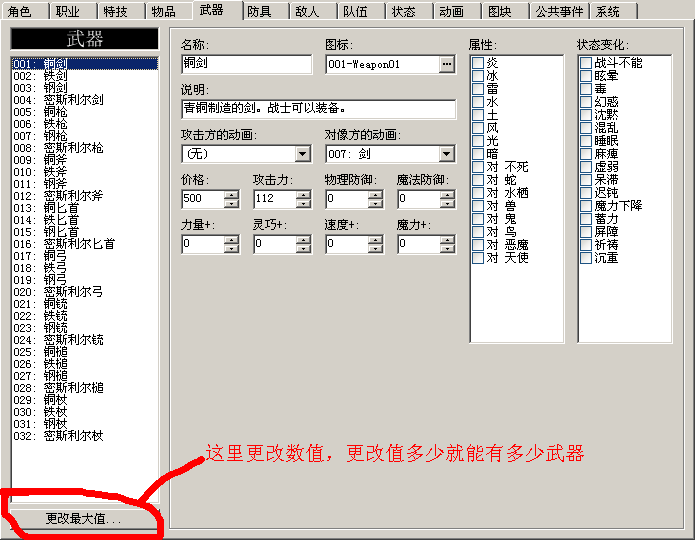This screenshot has width=695, height=540.
Task: Enable the 炎 attribute checkbox
Action: point(478,63)
